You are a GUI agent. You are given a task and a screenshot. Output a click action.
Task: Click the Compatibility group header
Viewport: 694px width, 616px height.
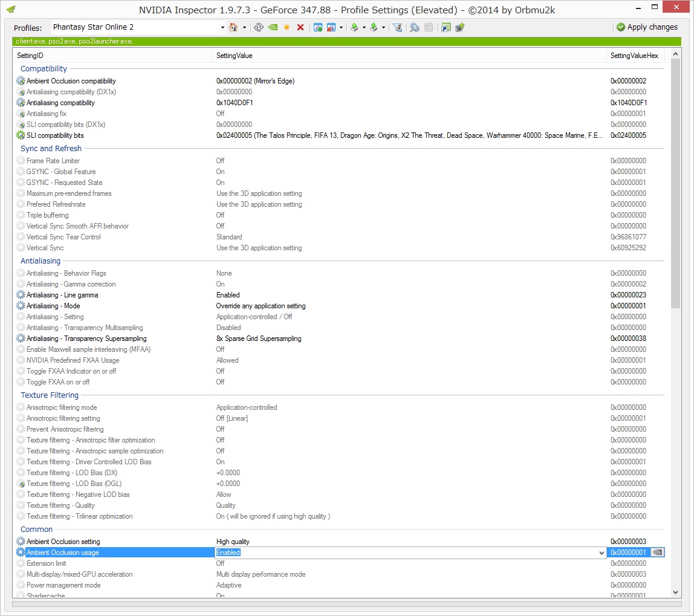[44, 68]
